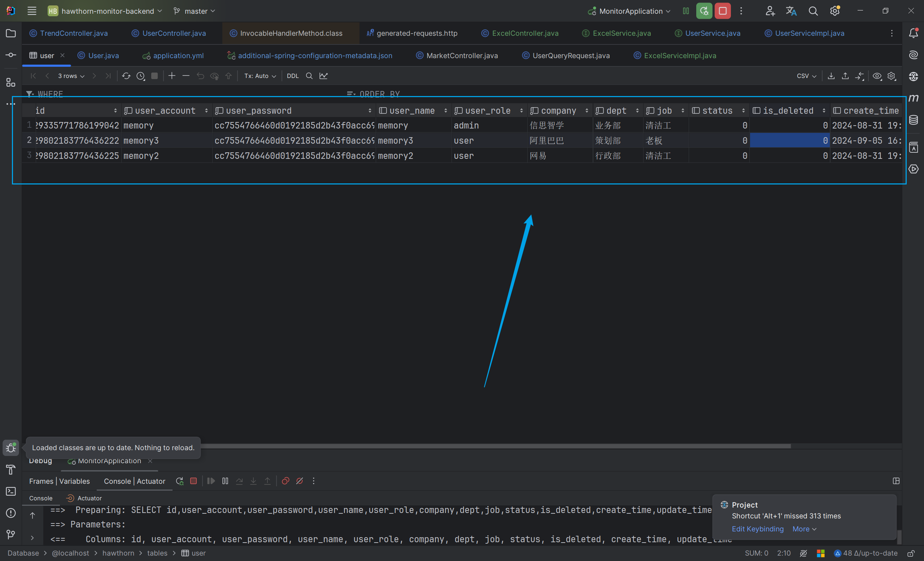Expand the More options in notification
This screenshot has height=561, width=924.
tap(805, 529)
